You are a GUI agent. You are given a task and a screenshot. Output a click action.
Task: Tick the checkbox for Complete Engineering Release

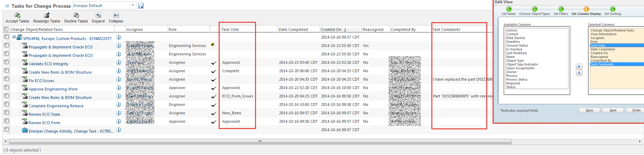pyautogui.click(x=6, y=104)
